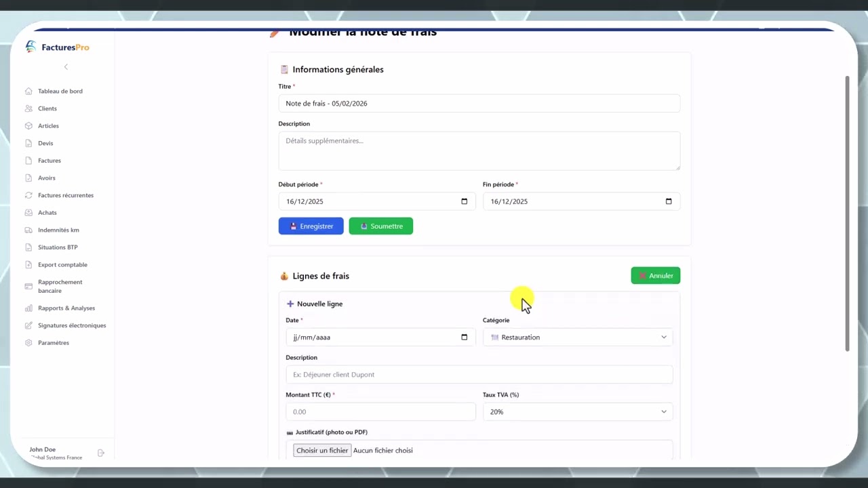This screenshot has width=868, height=488.
Task: Open Devis in the sidebar
Action: pos(45,143)
